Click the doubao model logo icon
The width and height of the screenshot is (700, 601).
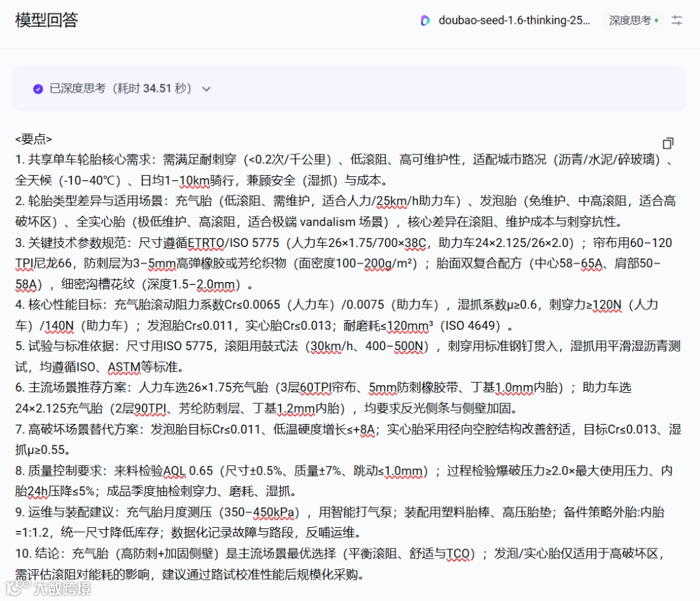click(x=425, y=21)
